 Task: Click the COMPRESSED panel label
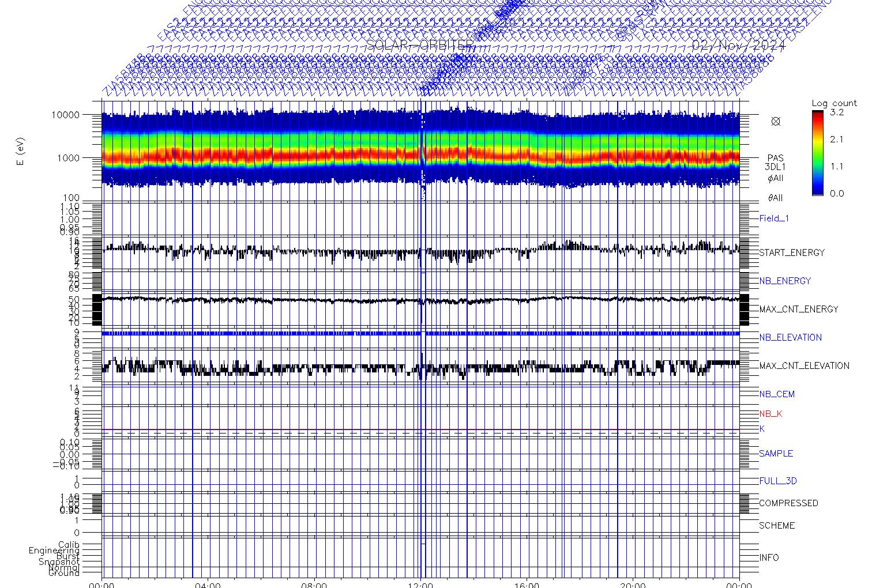788,503
